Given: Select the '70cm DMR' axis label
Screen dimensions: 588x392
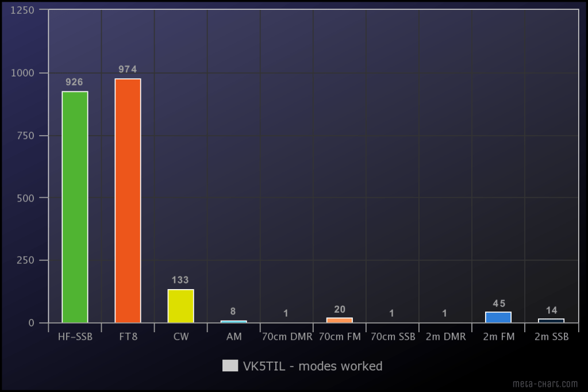Looking at the screenshot, I should coord(286,337).
